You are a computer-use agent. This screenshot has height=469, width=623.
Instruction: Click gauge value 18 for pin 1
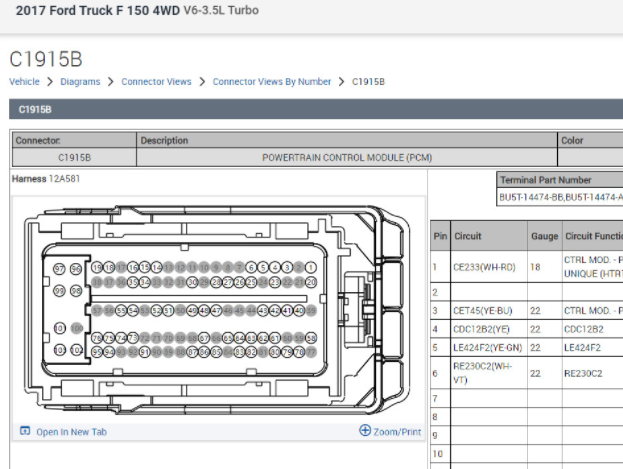545,267
